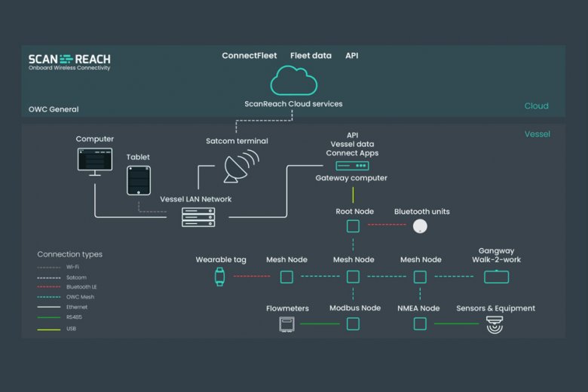
Task: Click the Gateway computer device icon
Action: 352,166
